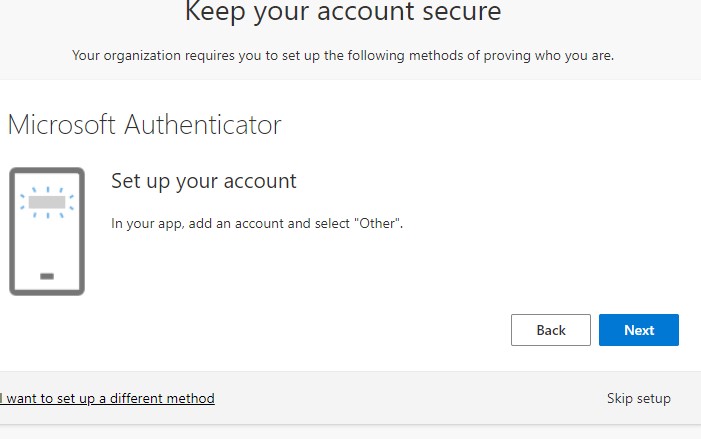Open 'I want to set up a different method'
The height and width of the screenshot is (439, 701).
click(107, 398)
